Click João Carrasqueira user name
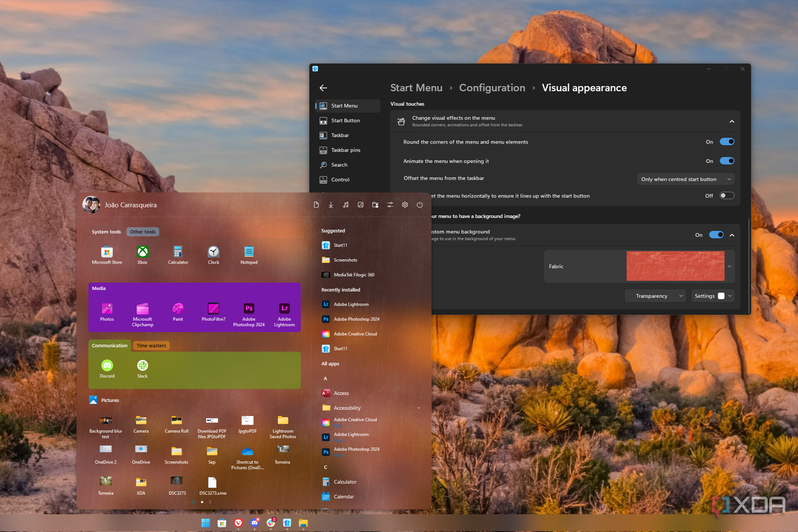 130,205
